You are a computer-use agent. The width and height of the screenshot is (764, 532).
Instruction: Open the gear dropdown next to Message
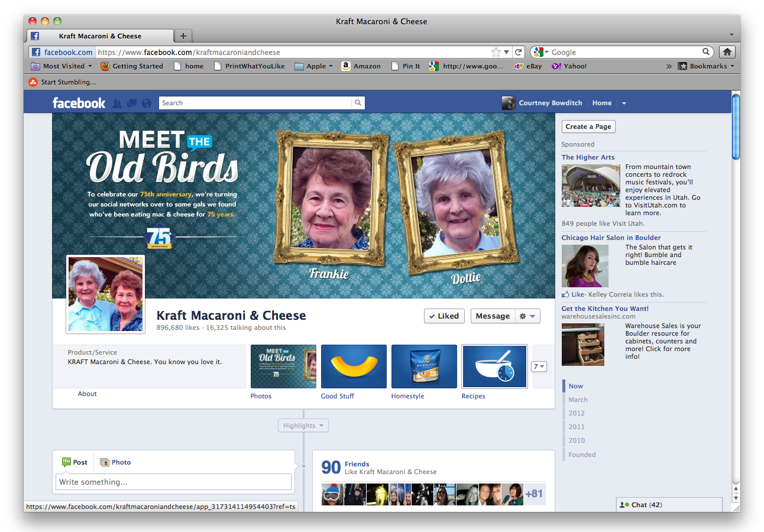pos(528,316)
